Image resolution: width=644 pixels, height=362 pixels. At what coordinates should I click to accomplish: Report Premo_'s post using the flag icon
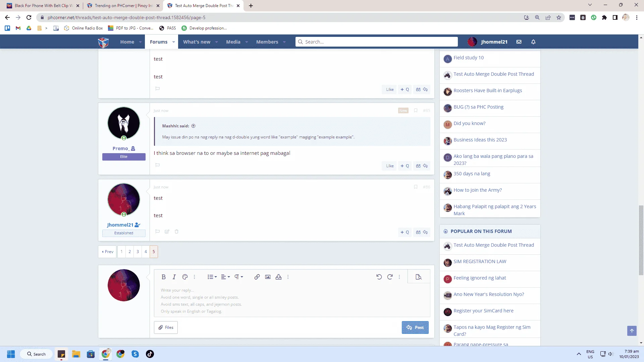point(157,165)
